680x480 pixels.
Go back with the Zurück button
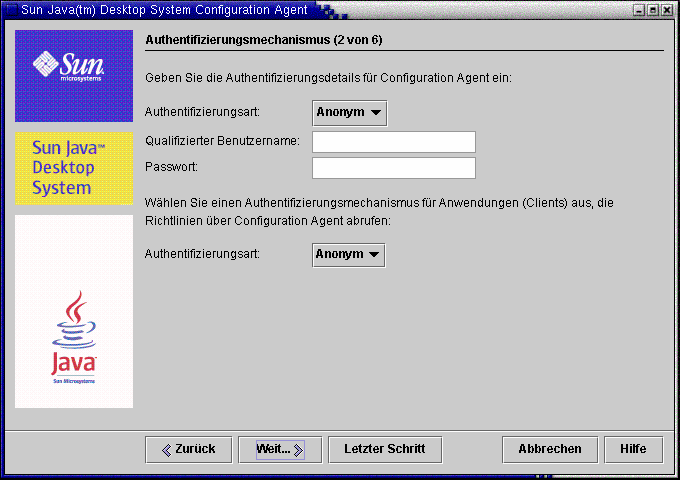(x=189, y=450)
